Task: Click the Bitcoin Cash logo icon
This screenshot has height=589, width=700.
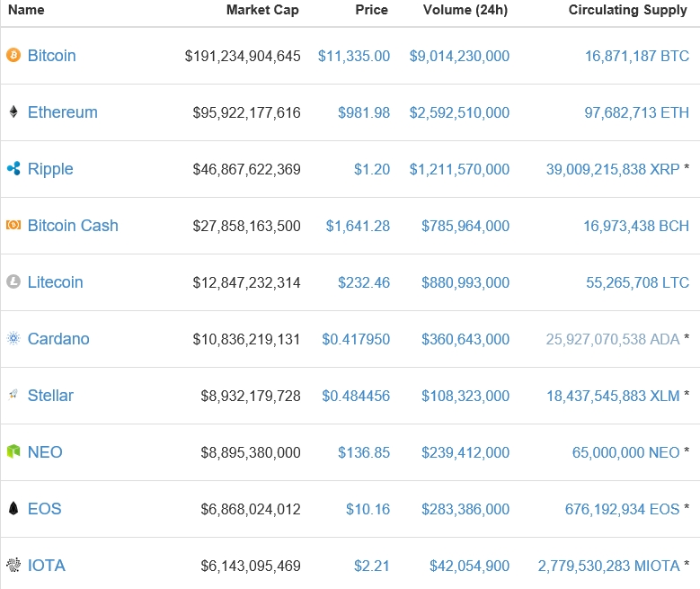Action: click(13, 226)
